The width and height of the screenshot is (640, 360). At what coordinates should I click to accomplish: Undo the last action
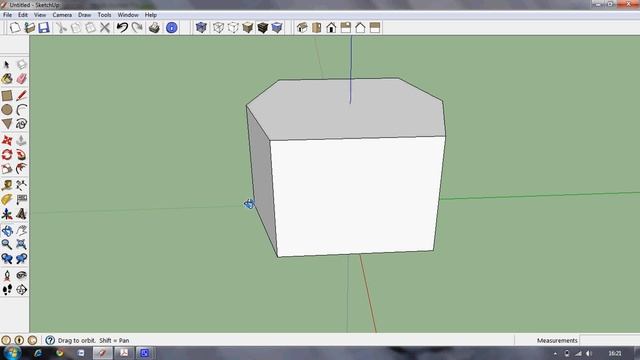click(x=122, y=27)
